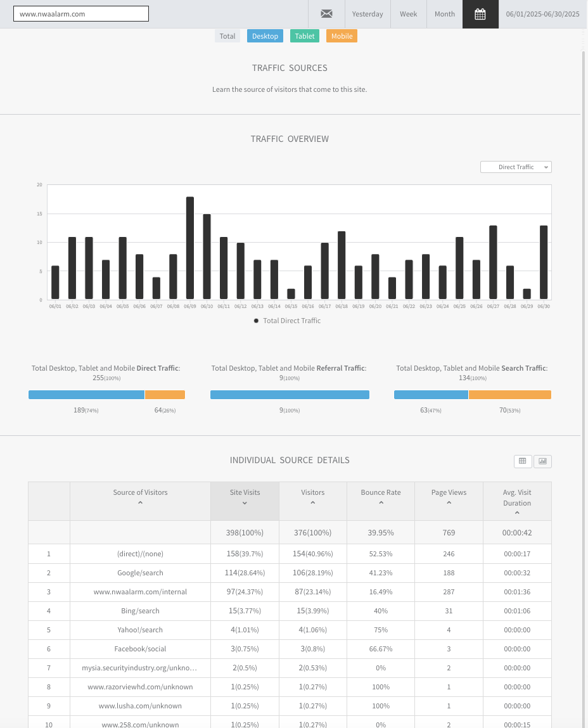
Task: Click Search Traffic desktop blue bar
Action: pyautogui.click(x=431, y=395)
